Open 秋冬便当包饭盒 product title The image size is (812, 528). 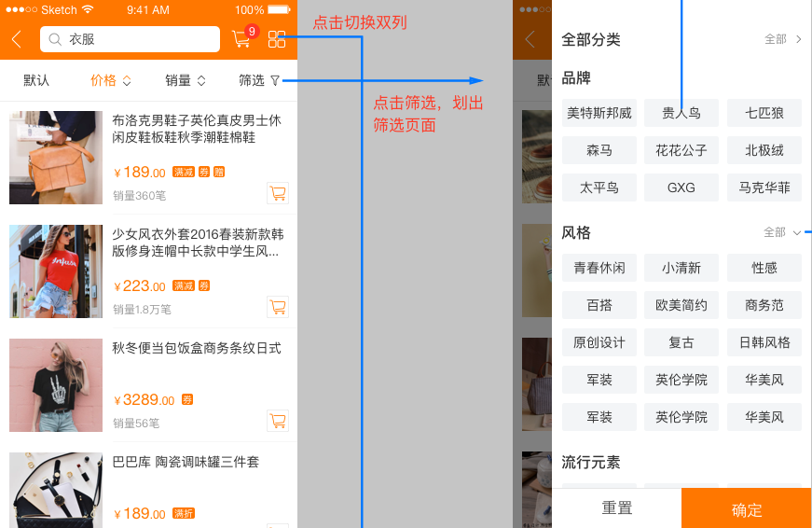pyautogui.click(x=197, y=348)
